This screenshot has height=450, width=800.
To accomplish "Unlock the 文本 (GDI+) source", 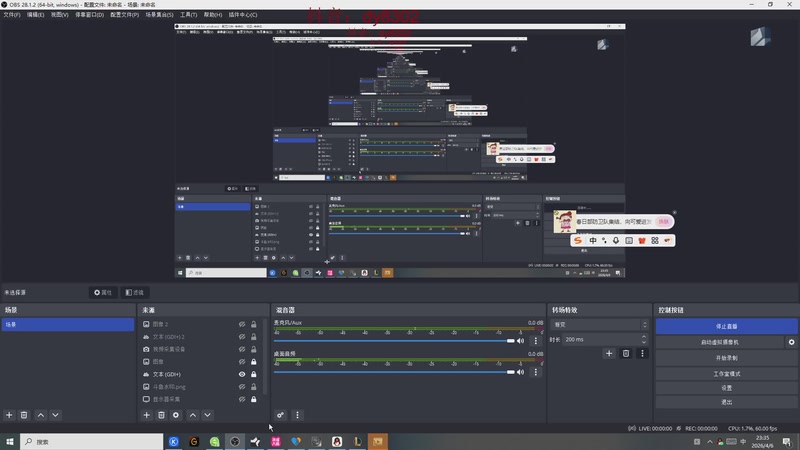I will tap(254, 374).
